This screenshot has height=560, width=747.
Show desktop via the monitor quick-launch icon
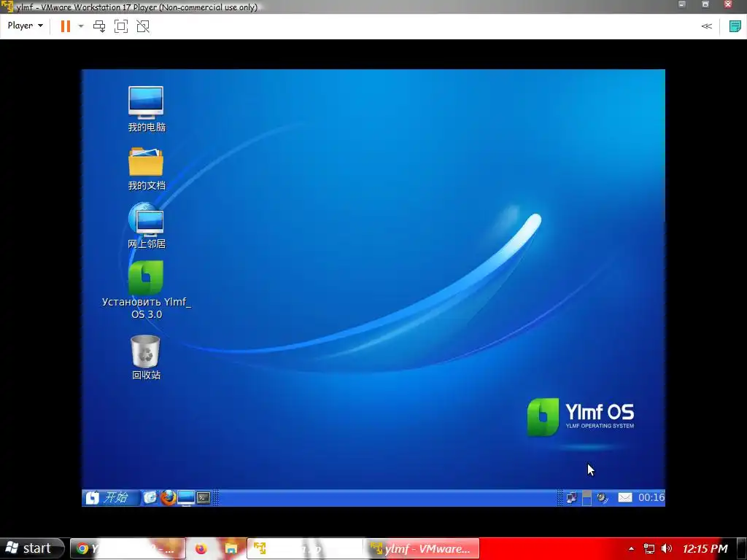tap(186, 497)
